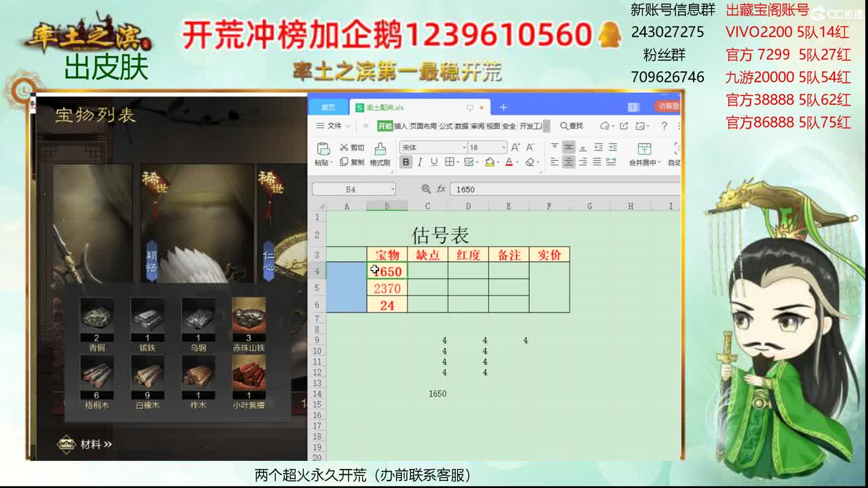Open the 视图 ribbon tab

pyautogui.click(x=493, y=126)
